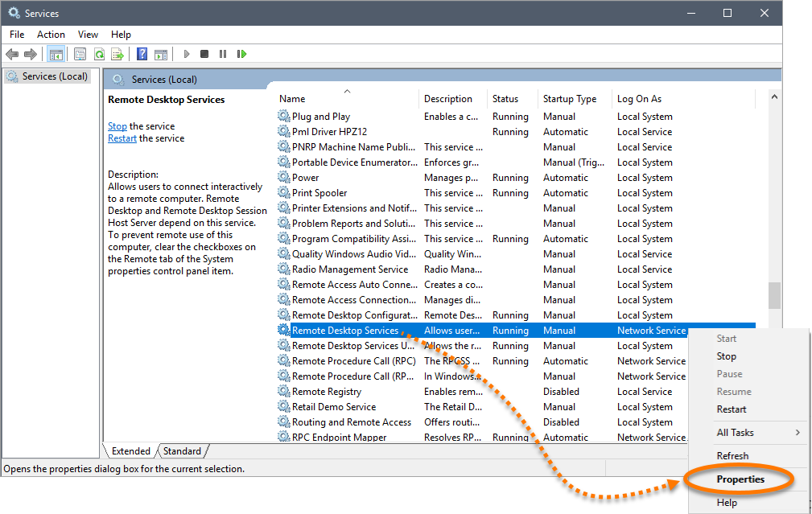Click the gear icon beside Remote Desktop Services
Image resolution: width=812 pixels, height=514 pixels.
(x=284, y=330)
